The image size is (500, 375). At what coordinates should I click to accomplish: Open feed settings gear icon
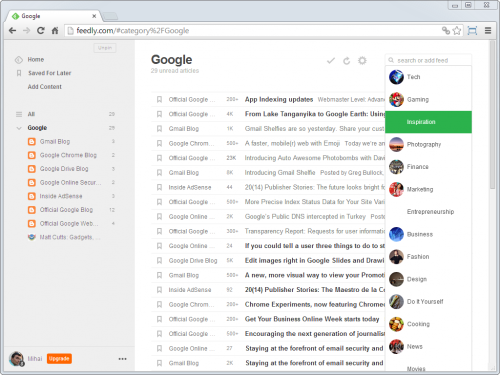tap(362, 61)
